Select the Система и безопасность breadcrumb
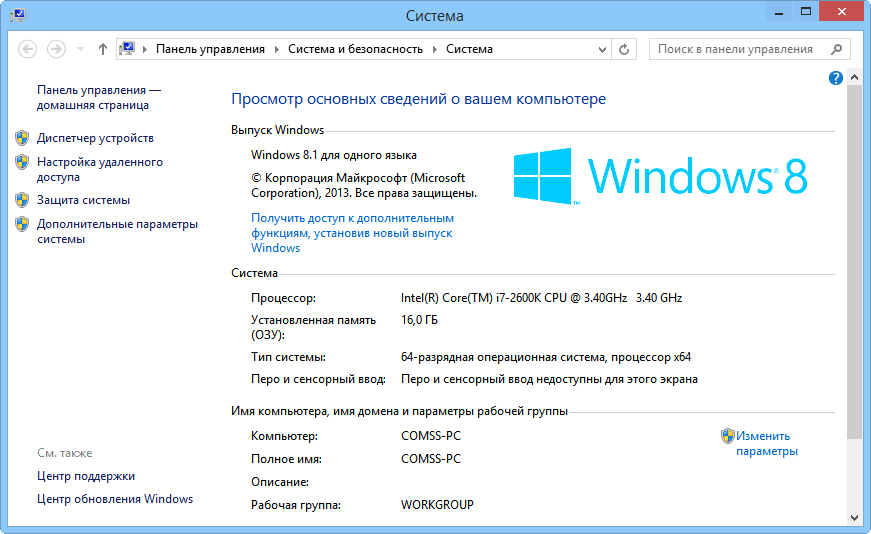 pos(355,49)
